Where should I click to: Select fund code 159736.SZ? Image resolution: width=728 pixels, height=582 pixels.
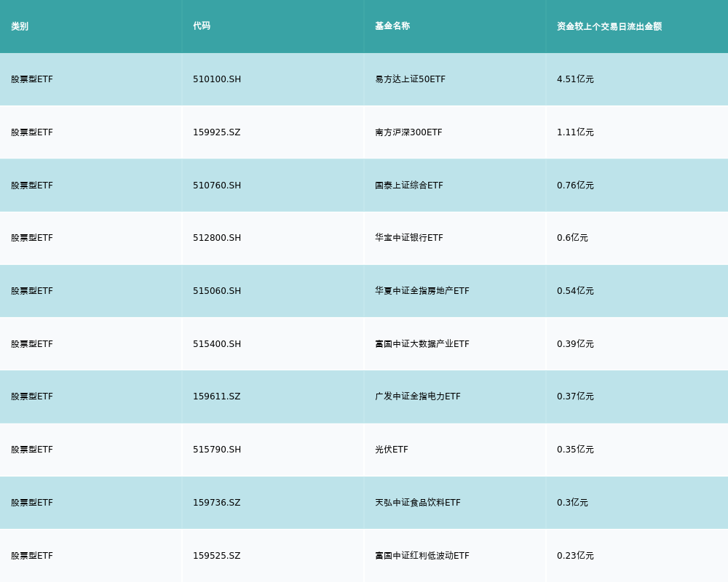click(x=216, y=503)
